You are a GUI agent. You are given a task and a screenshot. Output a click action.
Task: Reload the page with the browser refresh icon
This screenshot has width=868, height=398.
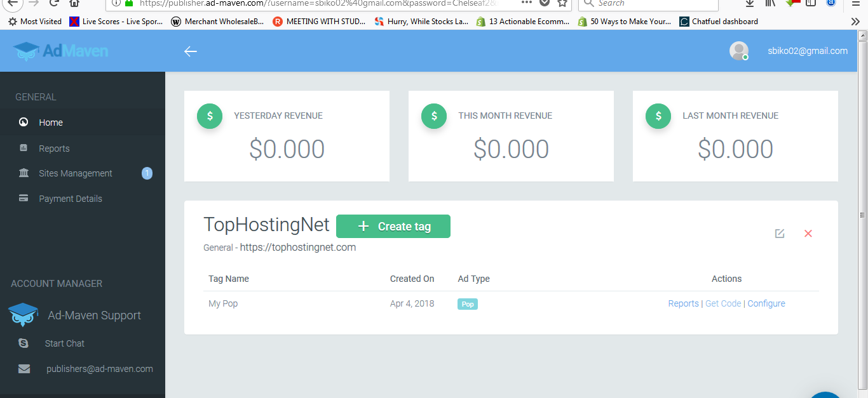pos(54,3)
